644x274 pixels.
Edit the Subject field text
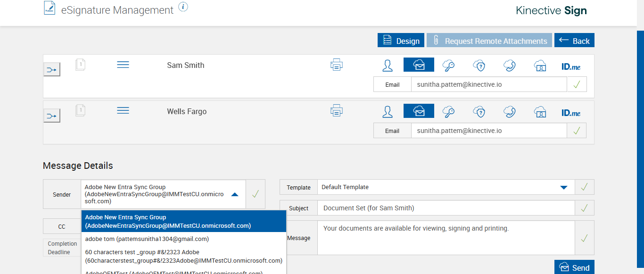pyautogui.click(x=446, y=208)
